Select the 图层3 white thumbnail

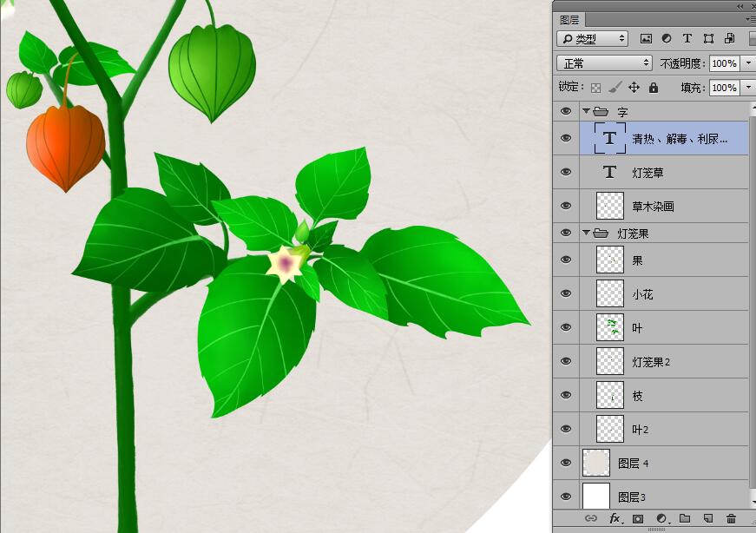pyautogui.click(x=596, y=497)
